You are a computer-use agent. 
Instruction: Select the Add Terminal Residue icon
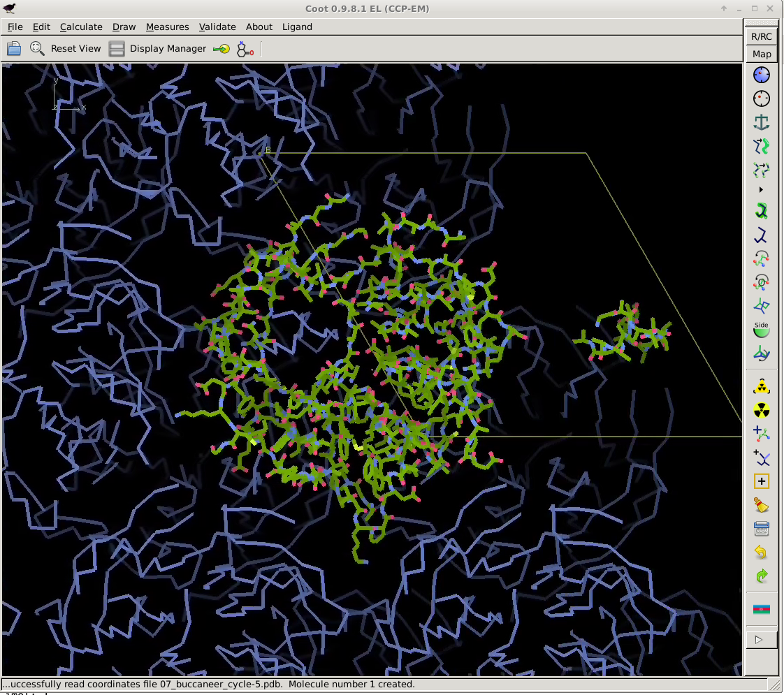point(761,434)
